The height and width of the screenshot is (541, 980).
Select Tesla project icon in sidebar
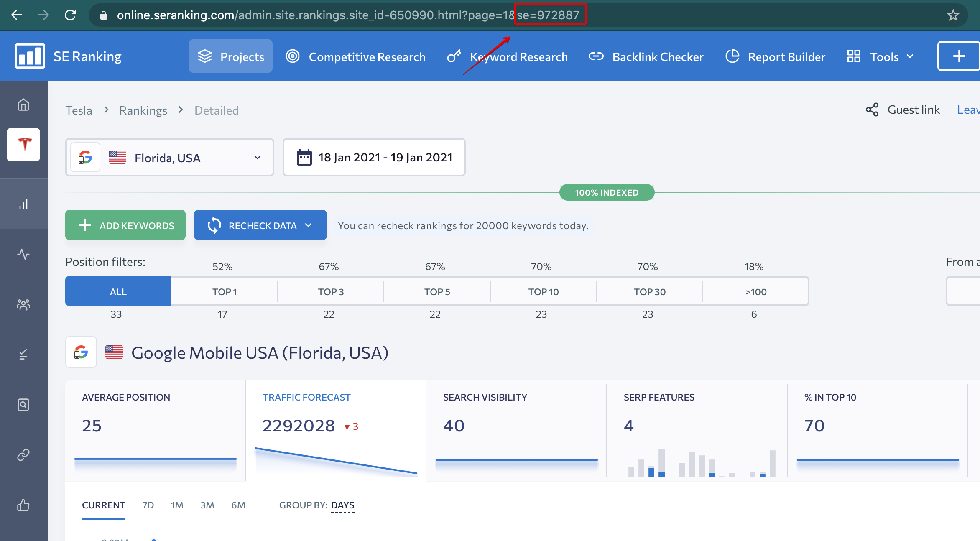(x=23, y=145)
